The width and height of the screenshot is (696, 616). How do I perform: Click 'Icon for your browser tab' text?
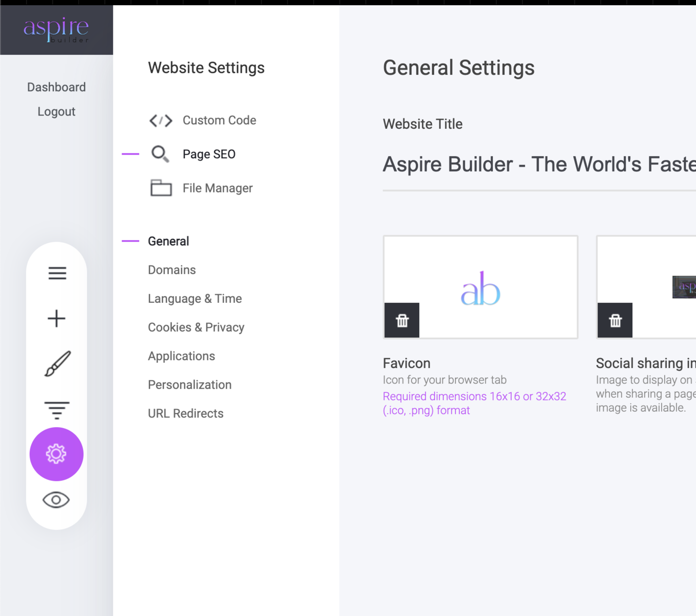click(444, 380)
